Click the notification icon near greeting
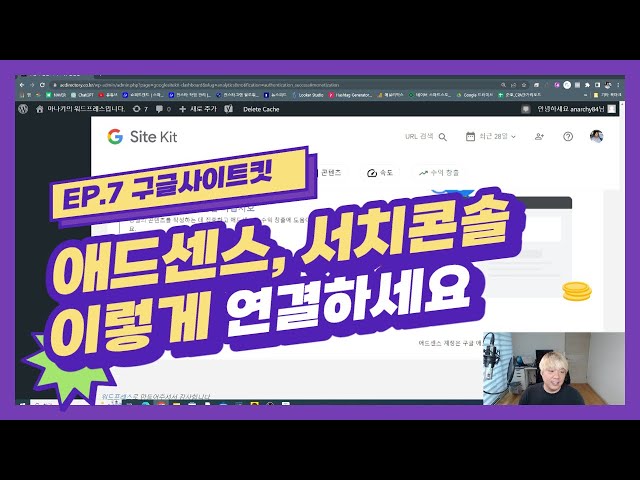Viewport: 640px width, 480px height. click(525, 109)
